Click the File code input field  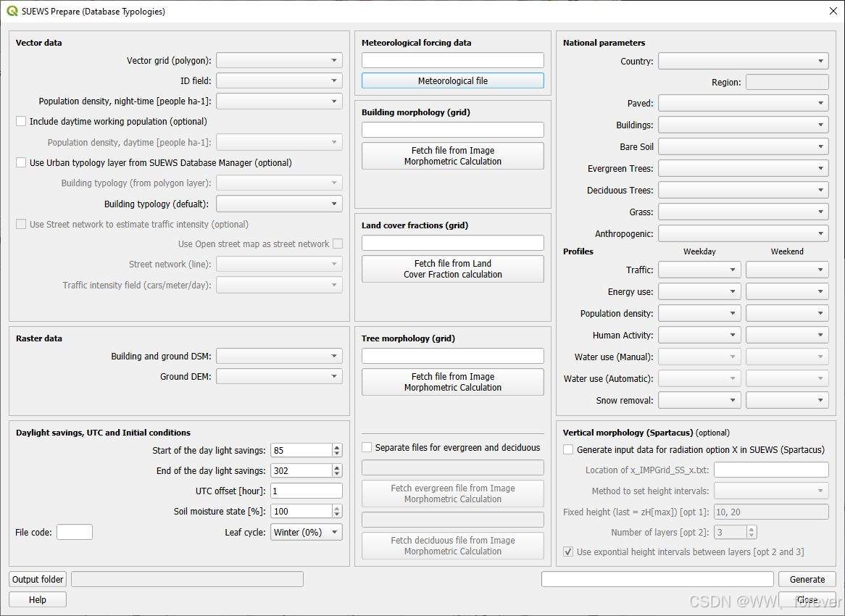click(75, 532)
